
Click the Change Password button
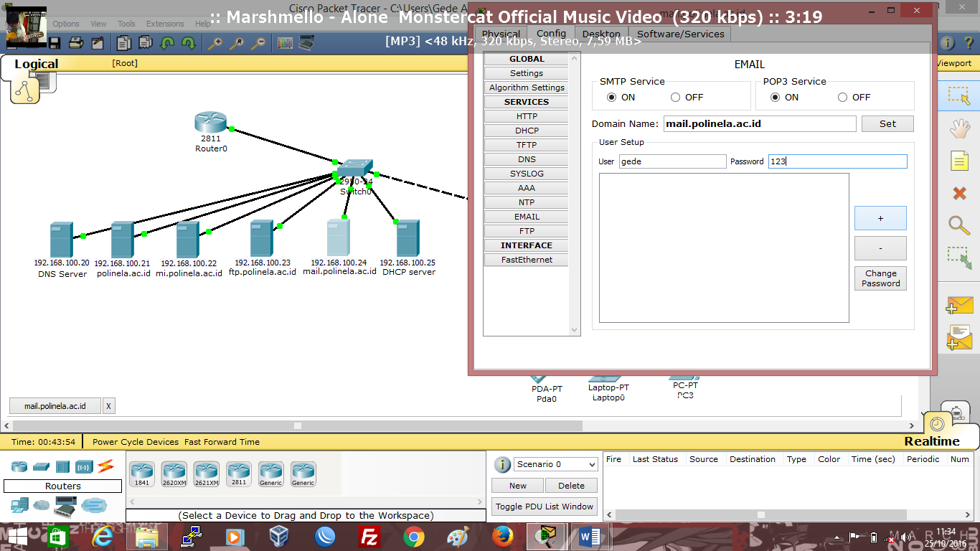coord(880,278)
